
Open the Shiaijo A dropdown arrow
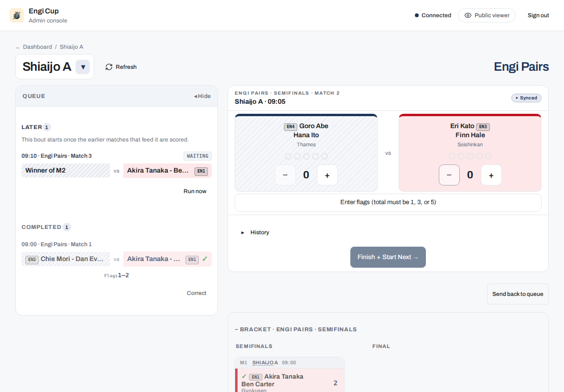[83, 67]
